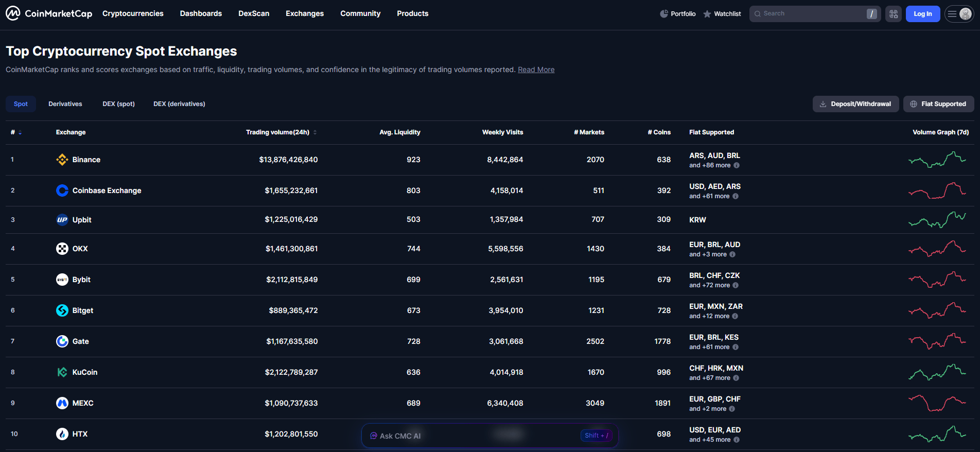Image resolution: width=980 pixels, height=452 pixels.
Task: Click info icon beside Bitget's +12 more
Action: click(x=735, y=316)
